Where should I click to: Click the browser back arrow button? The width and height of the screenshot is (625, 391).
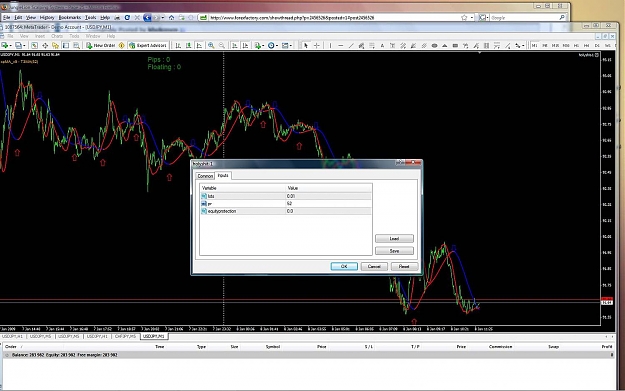click(x=147, y=18)
